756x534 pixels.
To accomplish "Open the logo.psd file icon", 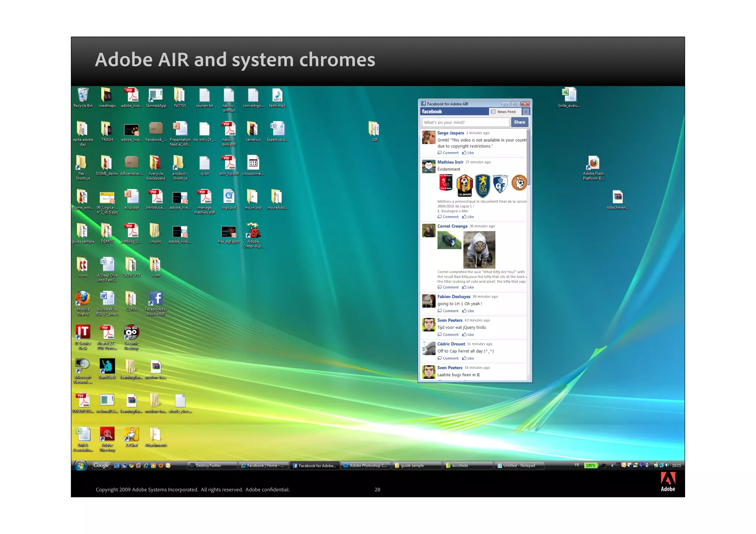I will point(229,199).
